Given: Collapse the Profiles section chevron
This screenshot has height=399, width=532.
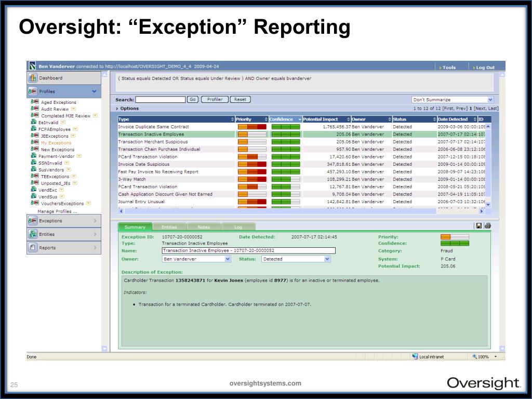Looking at the screenshot, I should point(95,91).
